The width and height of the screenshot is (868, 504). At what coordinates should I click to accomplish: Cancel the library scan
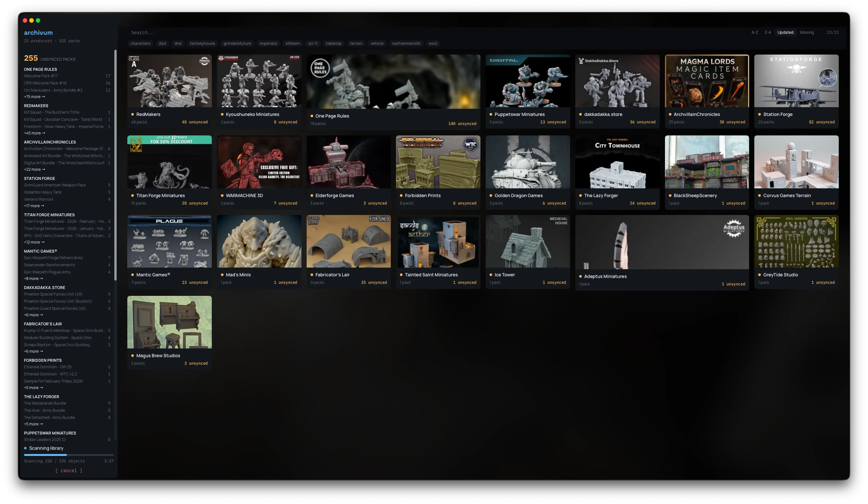coord(69,471)
